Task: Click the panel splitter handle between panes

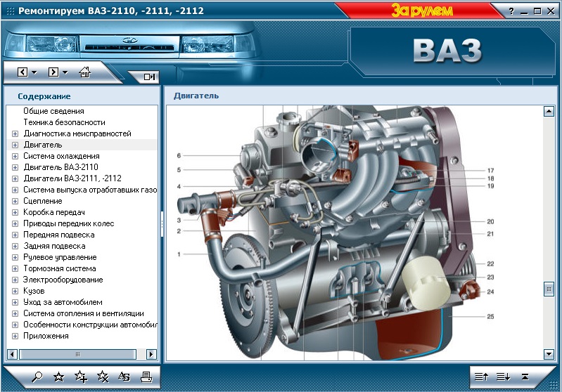Action: 162,224
